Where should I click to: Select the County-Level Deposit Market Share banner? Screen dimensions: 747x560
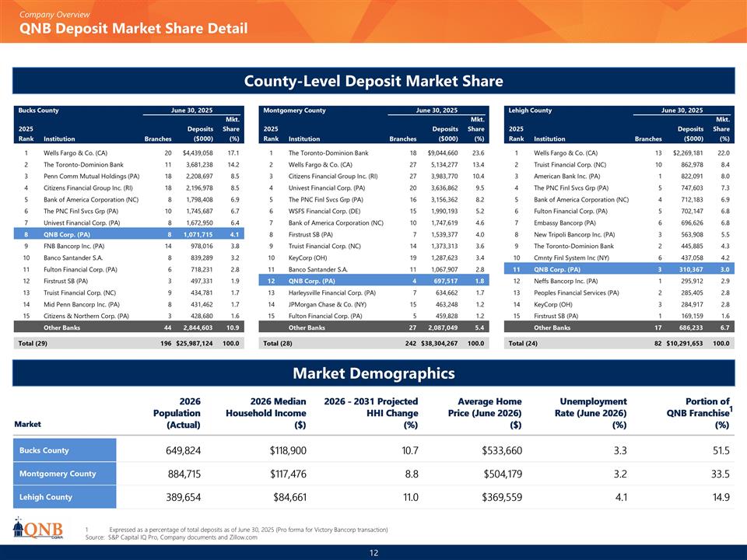point(373,80)
